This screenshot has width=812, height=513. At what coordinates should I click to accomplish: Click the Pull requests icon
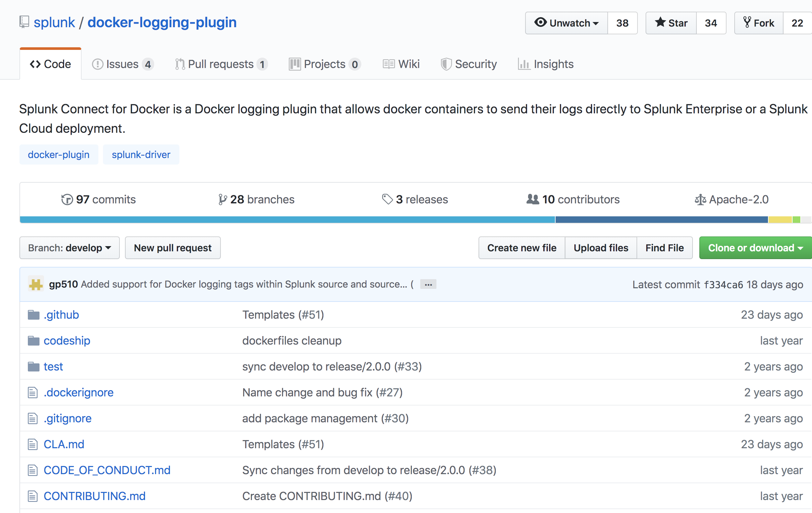pos(180,64)
